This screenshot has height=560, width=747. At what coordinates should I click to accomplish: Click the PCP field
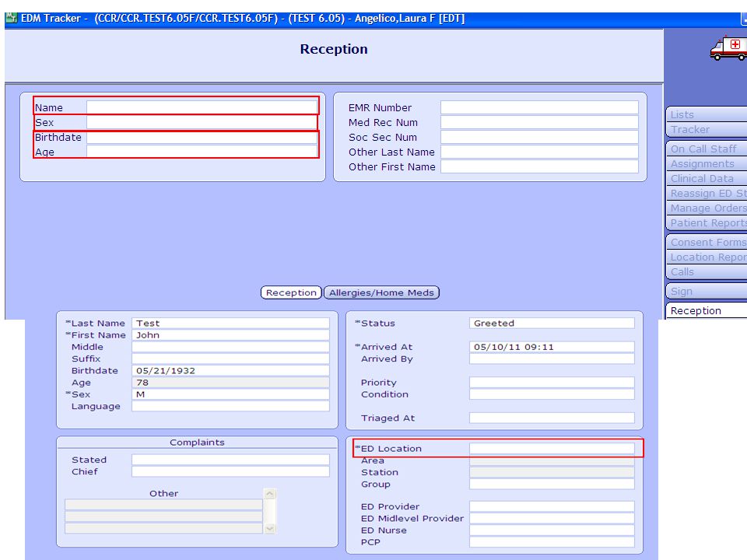(x=552, y=542)
